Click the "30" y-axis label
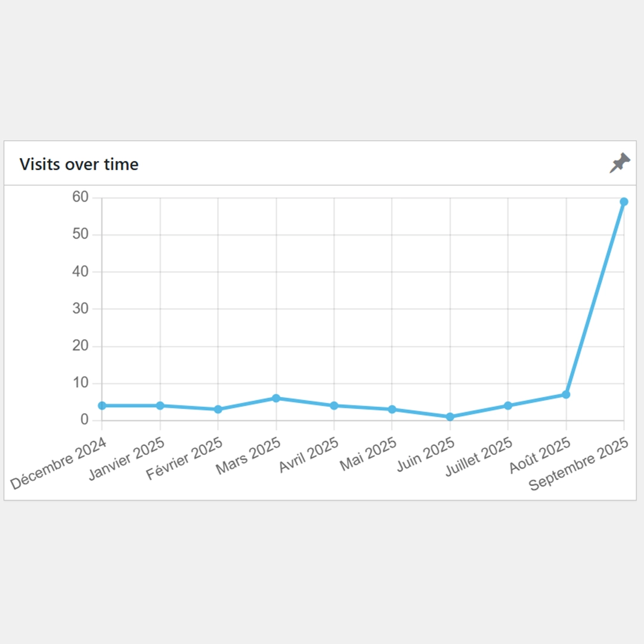Screen dimensions: 644x644 coord(80,309)
